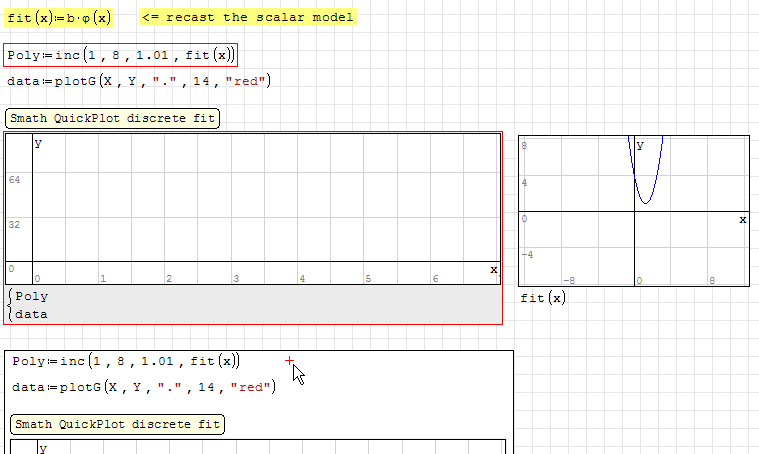
Task: Click the second 'Smath QuickPlot discrete fit' label
Action: (117, 424)
